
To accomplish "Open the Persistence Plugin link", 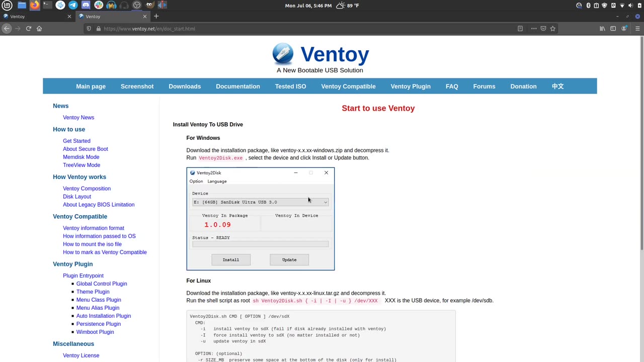I will pyautogui.click(x=99, y=324).
